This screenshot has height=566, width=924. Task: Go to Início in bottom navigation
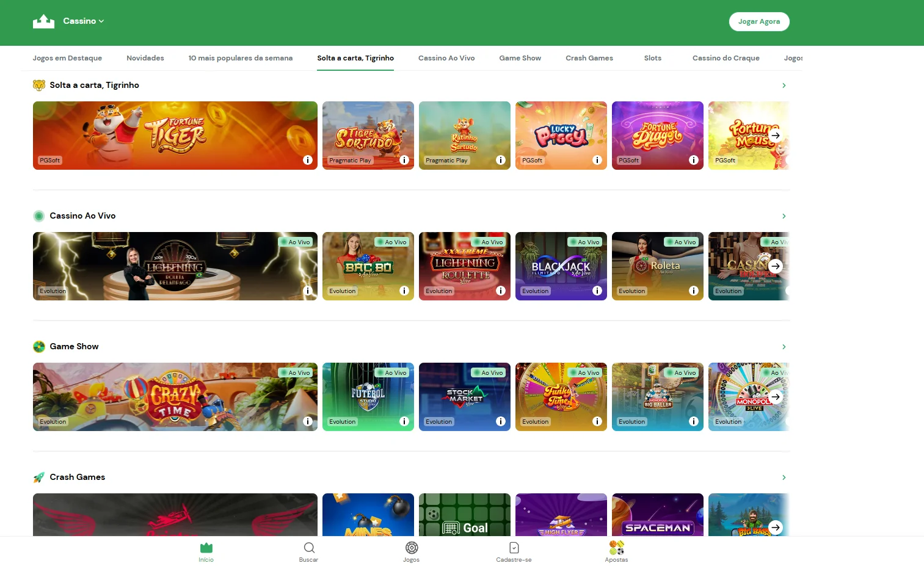coord(206,552)
